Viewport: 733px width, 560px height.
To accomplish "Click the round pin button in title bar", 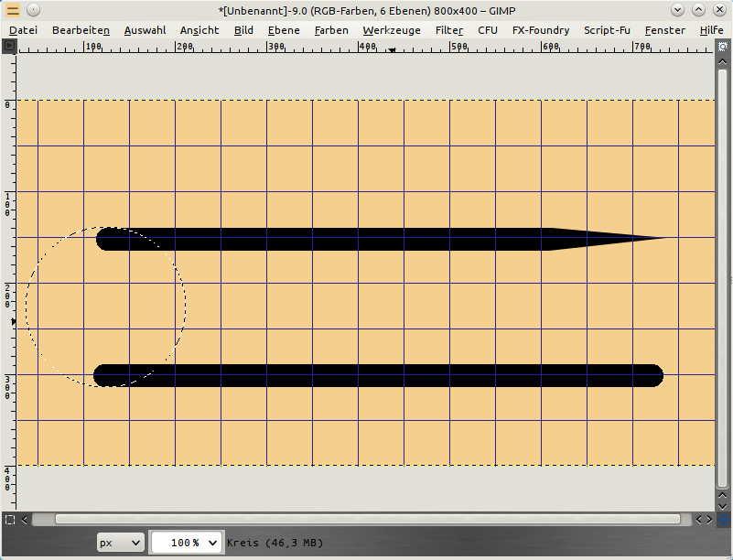I will tap(33, 10).
